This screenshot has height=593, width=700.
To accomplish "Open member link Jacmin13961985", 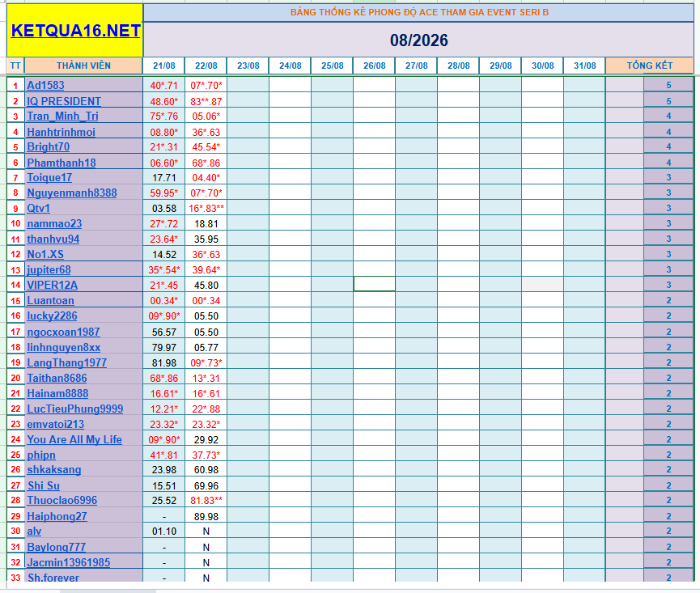I will (x=68, y=562).
